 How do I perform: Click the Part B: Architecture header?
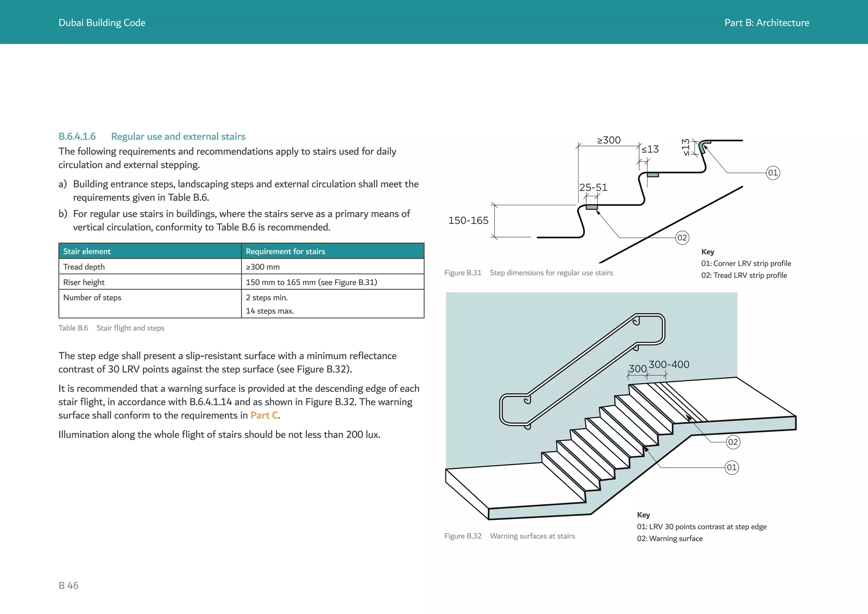point(766,23)
